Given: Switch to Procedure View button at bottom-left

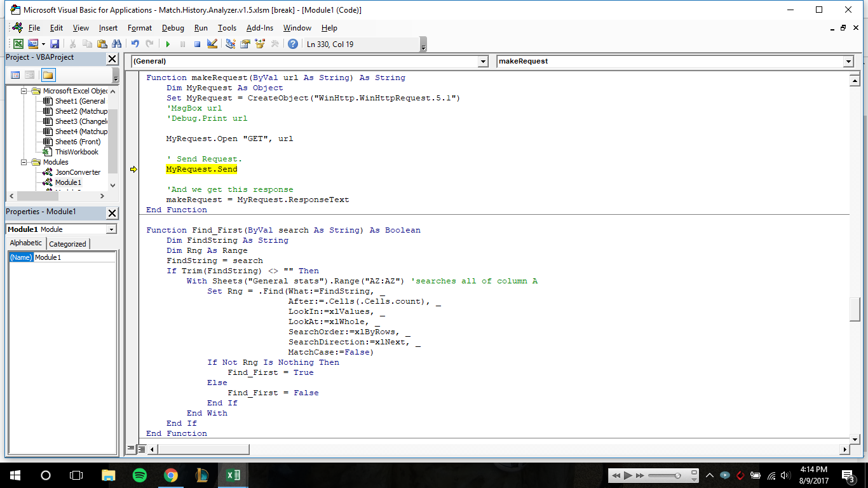Looking at the screenshot, I should (132, 449).
